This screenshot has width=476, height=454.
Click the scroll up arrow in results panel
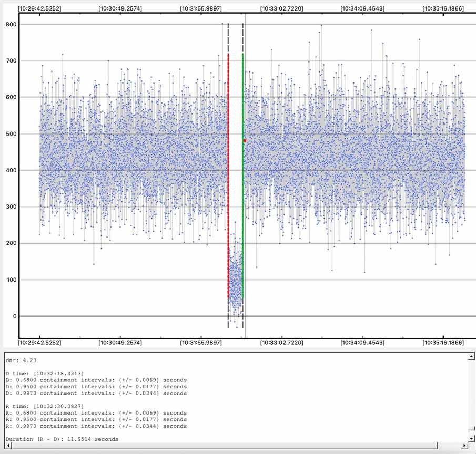coord(471,357)
